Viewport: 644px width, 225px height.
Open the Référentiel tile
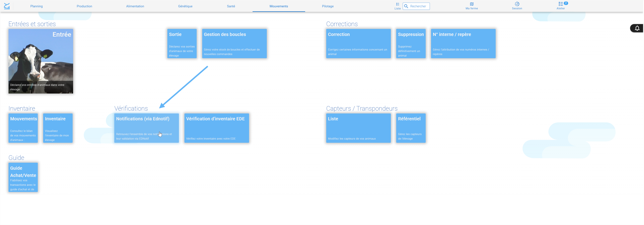click(x=411, y=128)
